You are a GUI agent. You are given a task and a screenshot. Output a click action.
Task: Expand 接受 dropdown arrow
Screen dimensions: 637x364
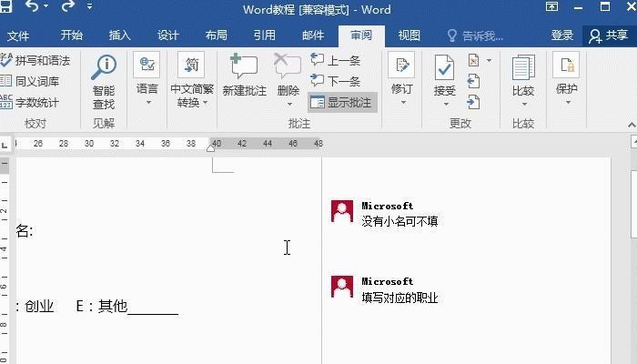[x=446, y=105]
